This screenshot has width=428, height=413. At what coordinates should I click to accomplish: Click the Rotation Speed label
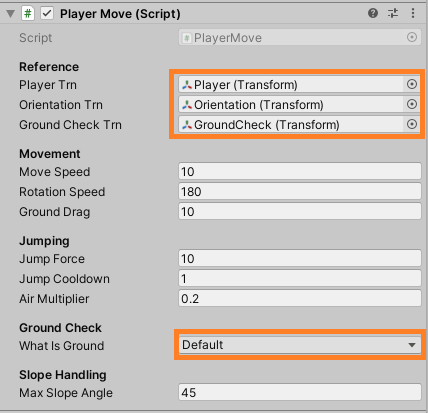[x=62, y=192]
